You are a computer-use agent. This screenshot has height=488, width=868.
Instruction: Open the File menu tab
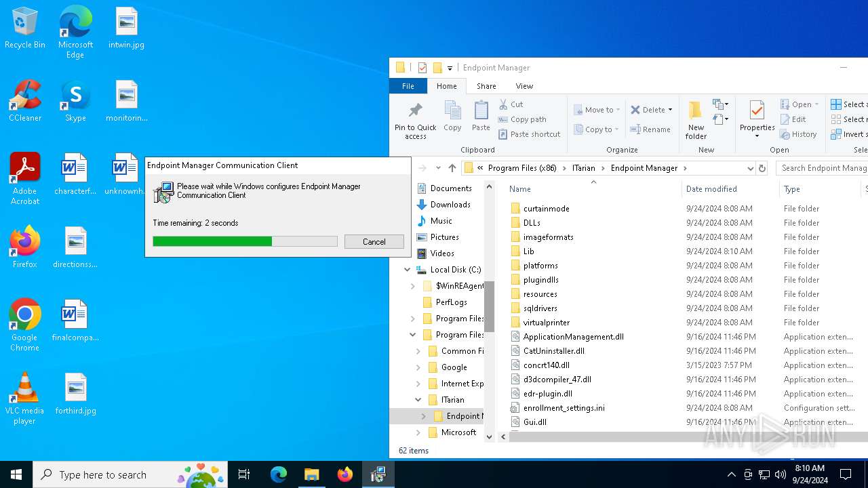408,86
